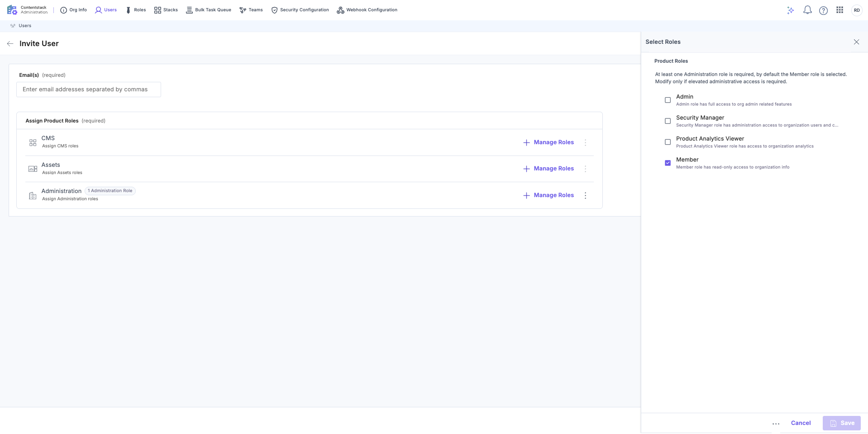
Task: Uncheck the Member role checkbox
Action: tap(668, 163)
